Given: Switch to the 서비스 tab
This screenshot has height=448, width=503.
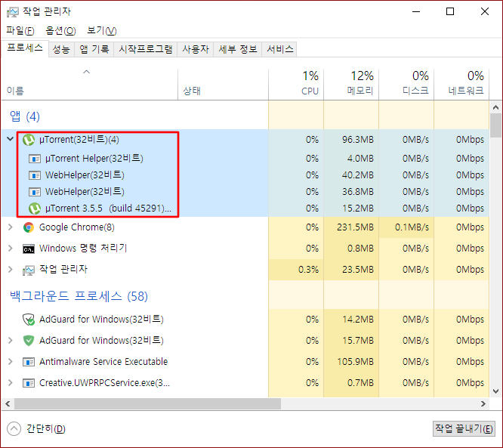Looking at the screenshot, I should (x=279, y=49).
